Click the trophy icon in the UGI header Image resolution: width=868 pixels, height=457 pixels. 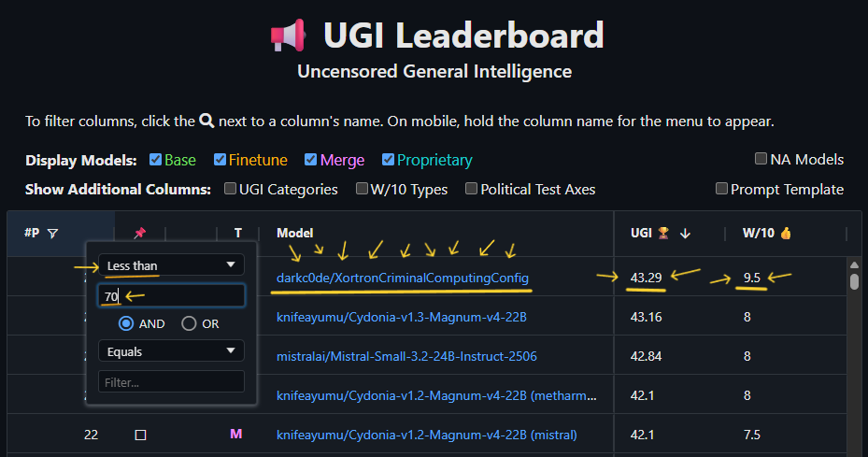pos(663,233)
